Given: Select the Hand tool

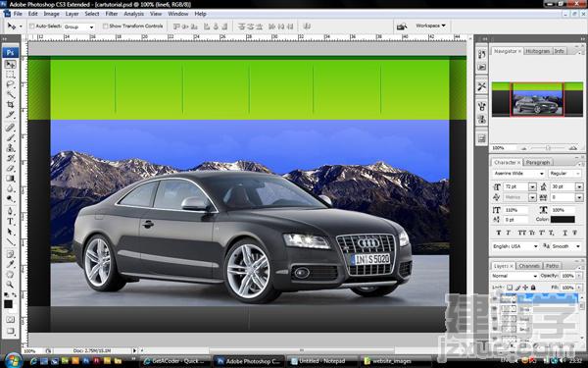Looking at the screenshot, I should coord(10,275).
